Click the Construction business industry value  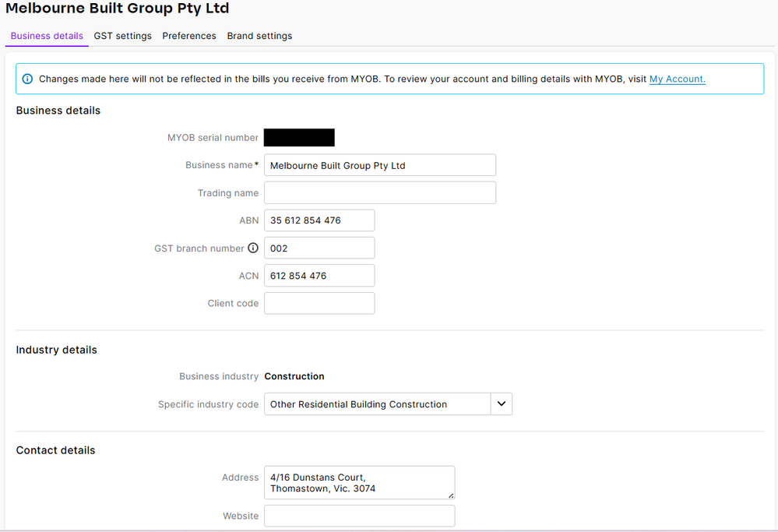[294, 376]
